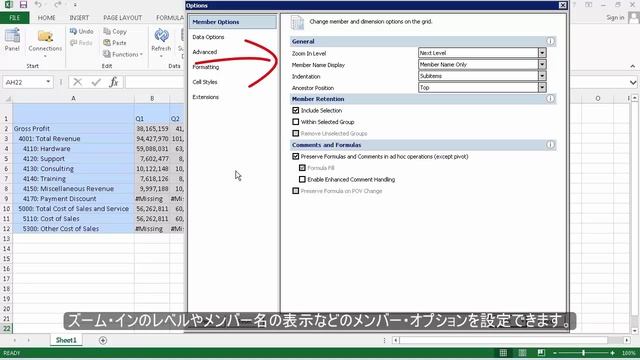640x360 pixels.
Task: Toggle Within Selected Group checkbox
Action: click(296, 122)
